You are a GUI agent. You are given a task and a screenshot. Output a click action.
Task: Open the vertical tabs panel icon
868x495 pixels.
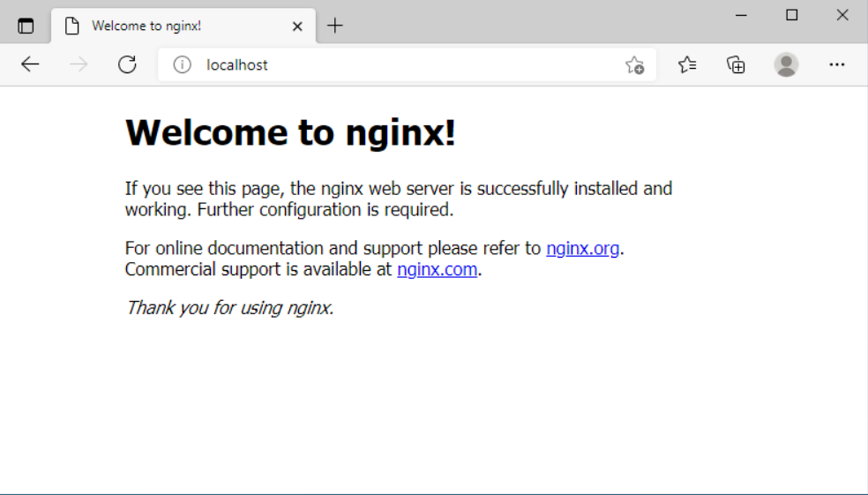(26, 26)
